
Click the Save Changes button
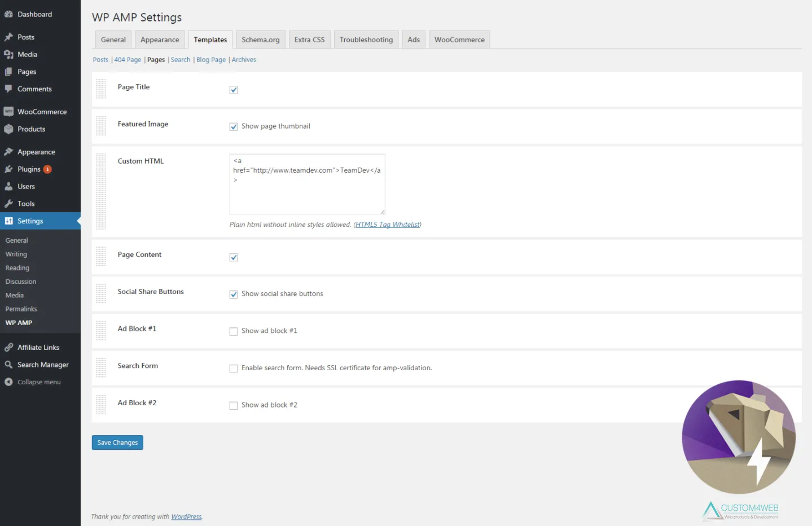tap(117, 442)
